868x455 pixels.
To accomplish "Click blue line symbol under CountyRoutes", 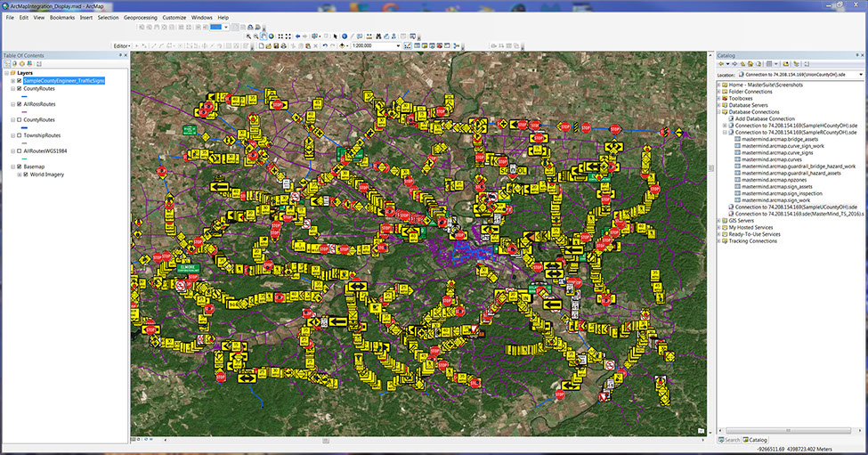I will pos(22,96).
